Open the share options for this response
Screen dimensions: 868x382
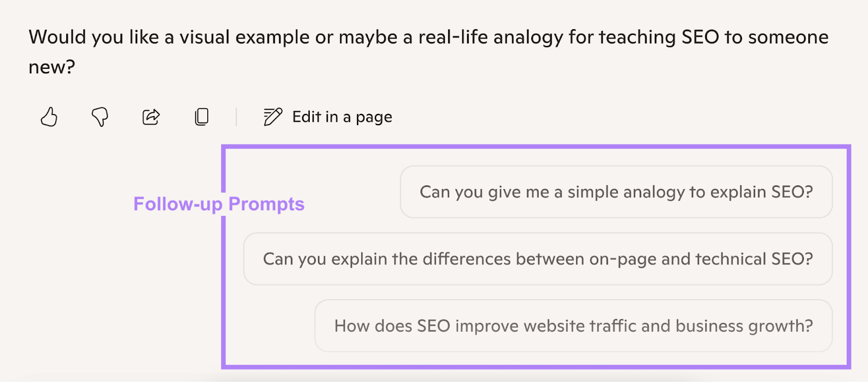[x=150, y=116]
